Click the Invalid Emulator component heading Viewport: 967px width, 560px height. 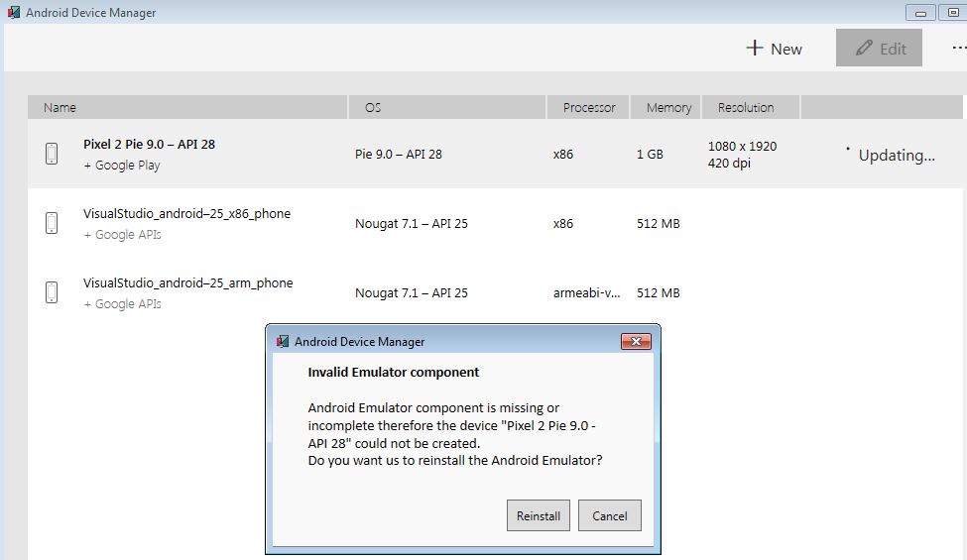click(x=394, y=372)
